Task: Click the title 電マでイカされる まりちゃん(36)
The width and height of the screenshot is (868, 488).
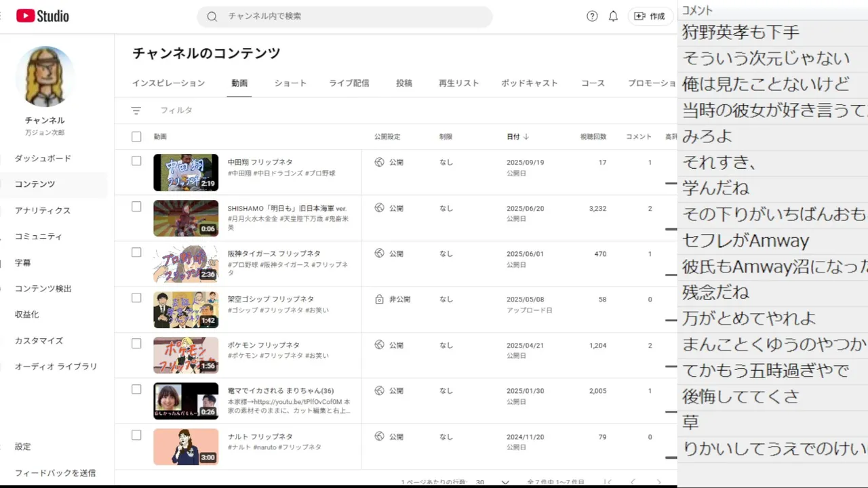Action: (281, 391)
